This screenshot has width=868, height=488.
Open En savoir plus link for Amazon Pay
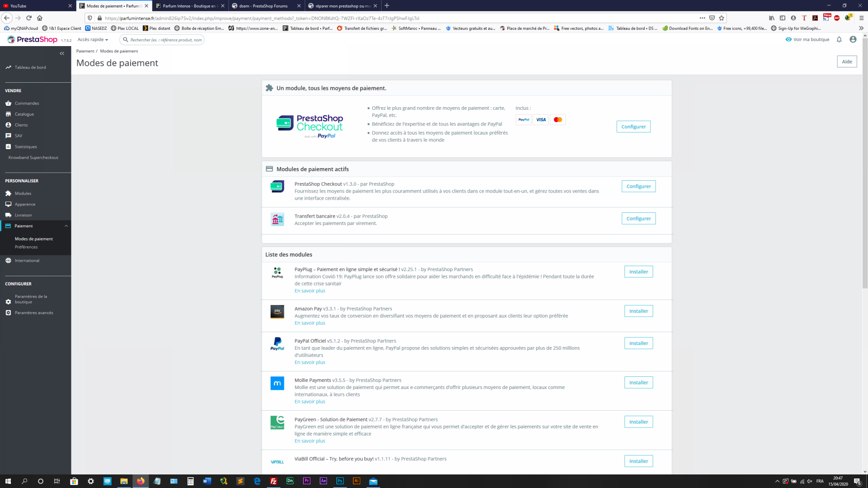pos(310,323)
